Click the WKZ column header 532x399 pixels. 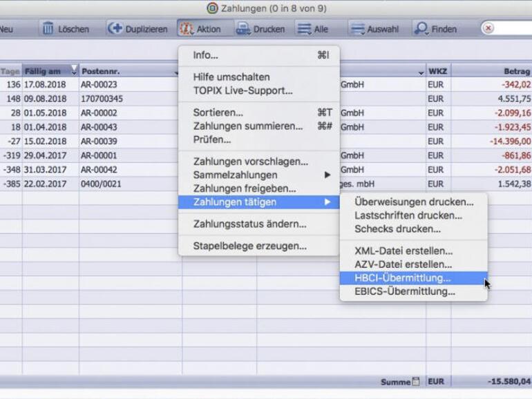click(x=438, y=71)
